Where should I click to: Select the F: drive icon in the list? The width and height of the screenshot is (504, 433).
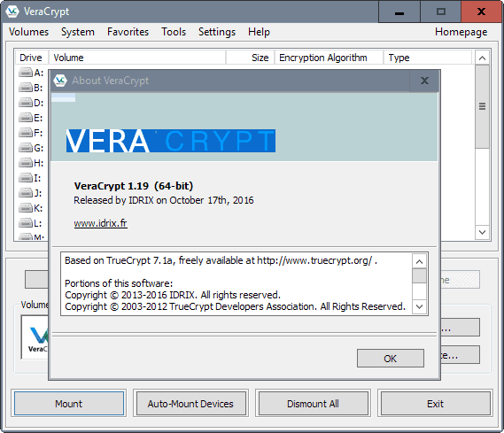(x=26, y=133)
